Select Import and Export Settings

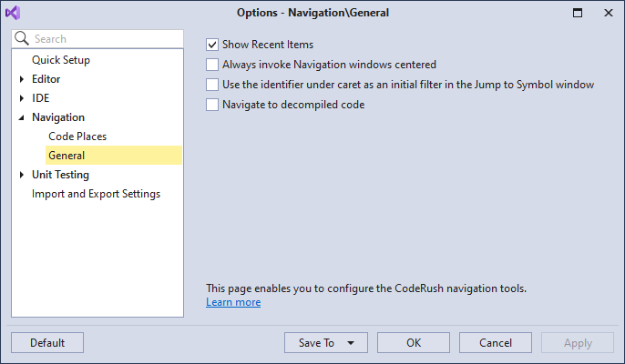[x=96, y=194]
